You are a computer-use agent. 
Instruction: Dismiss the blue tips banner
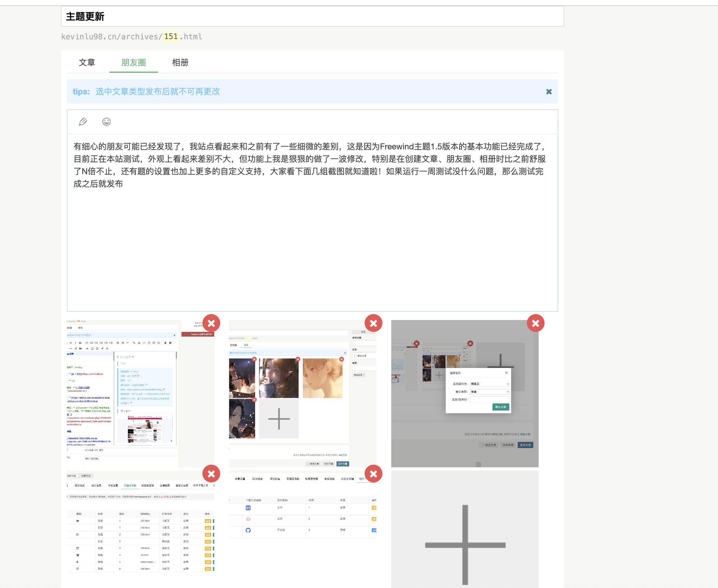point(549,92)
